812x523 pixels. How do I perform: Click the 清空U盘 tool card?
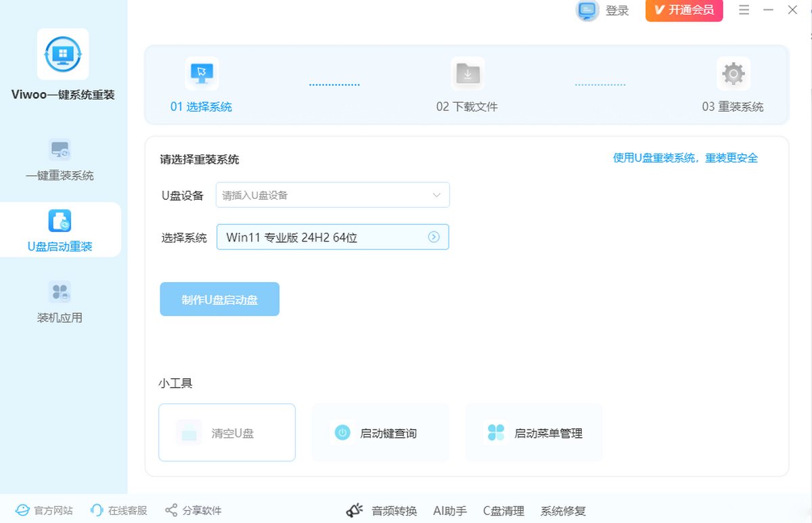pyautogui.click(x=227, y=432)
